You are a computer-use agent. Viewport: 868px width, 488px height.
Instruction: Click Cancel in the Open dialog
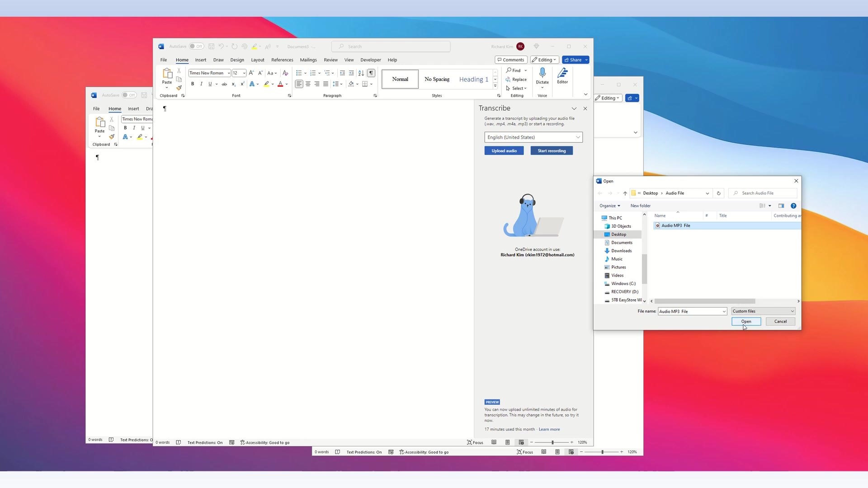(x=780, y=322)
